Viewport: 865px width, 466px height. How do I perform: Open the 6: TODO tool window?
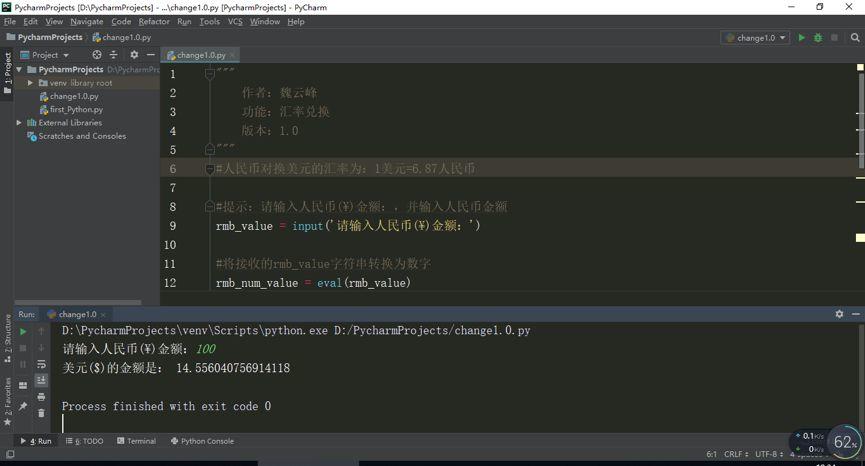click(84, 441)
